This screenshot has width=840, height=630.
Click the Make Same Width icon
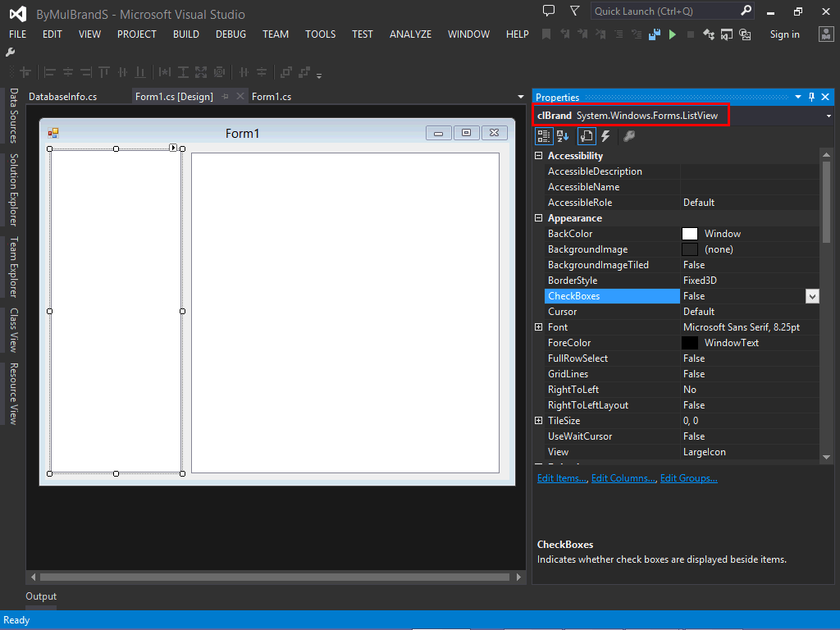[165, 72]
